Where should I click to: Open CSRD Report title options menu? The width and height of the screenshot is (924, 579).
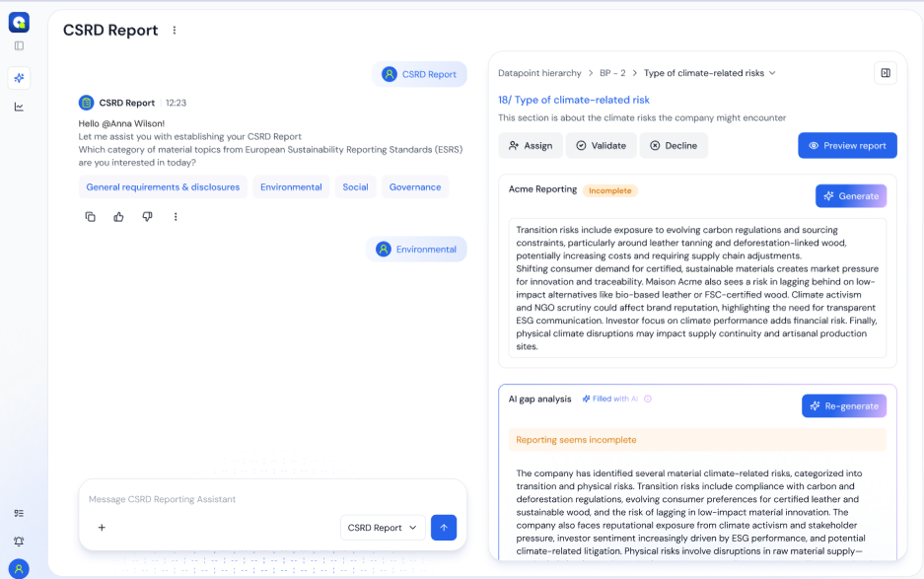(175, 31)
